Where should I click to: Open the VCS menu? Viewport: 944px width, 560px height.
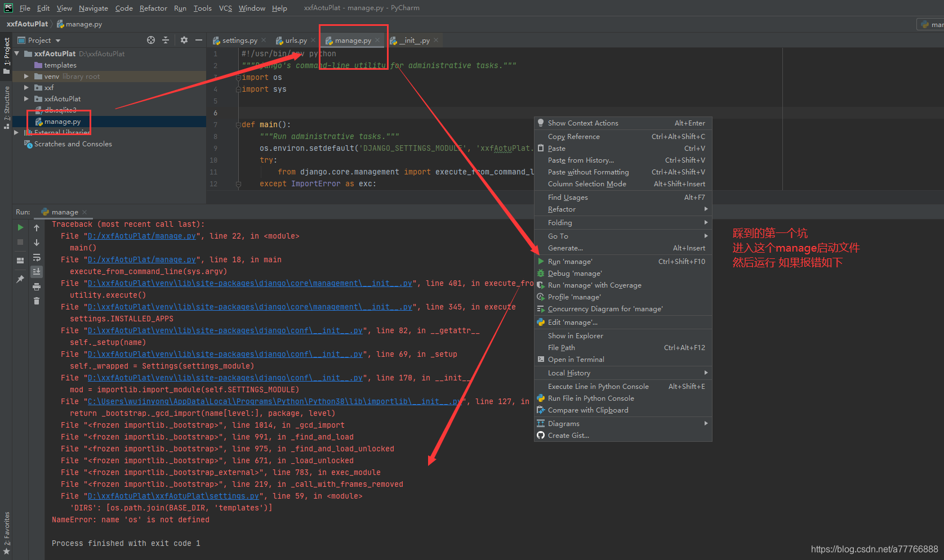click(x=225, y=8)
